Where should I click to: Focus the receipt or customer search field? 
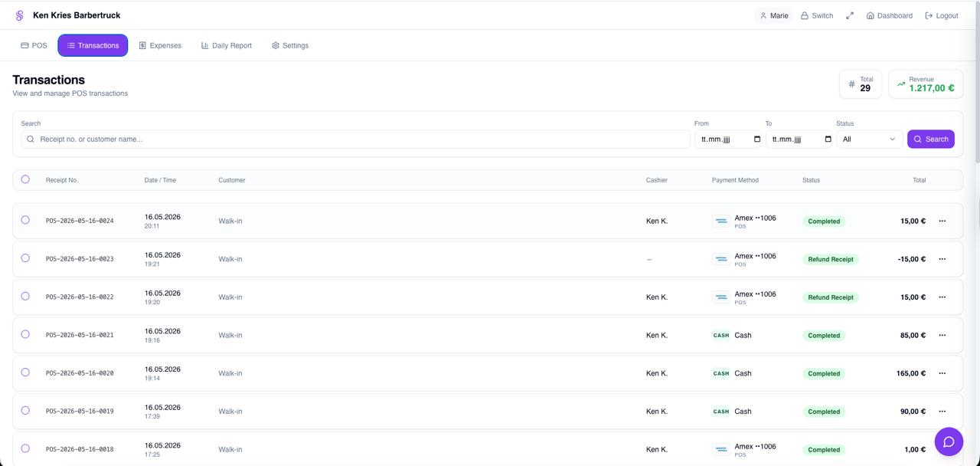click(x=355, y=139)
